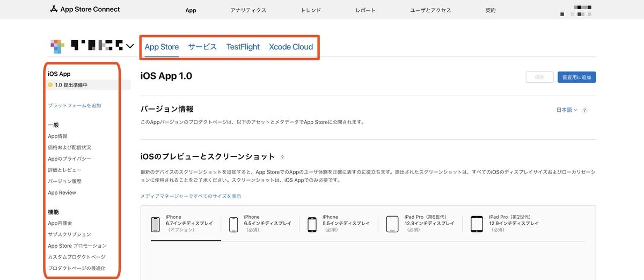Click the iPhone 6.7インチ device icon
644x280 pixels.
coord(156,224)
